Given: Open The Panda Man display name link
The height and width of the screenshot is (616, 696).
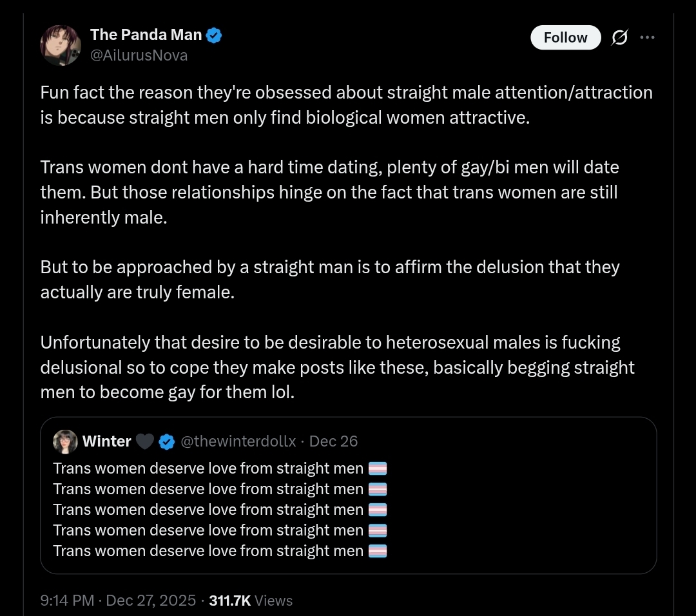Looking at the screenshot, I should tap(146, 35).
